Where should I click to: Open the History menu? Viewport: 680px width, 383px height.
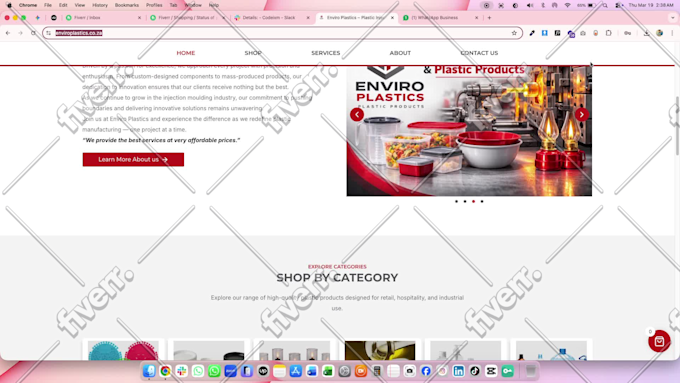click(x=100, y=5)
